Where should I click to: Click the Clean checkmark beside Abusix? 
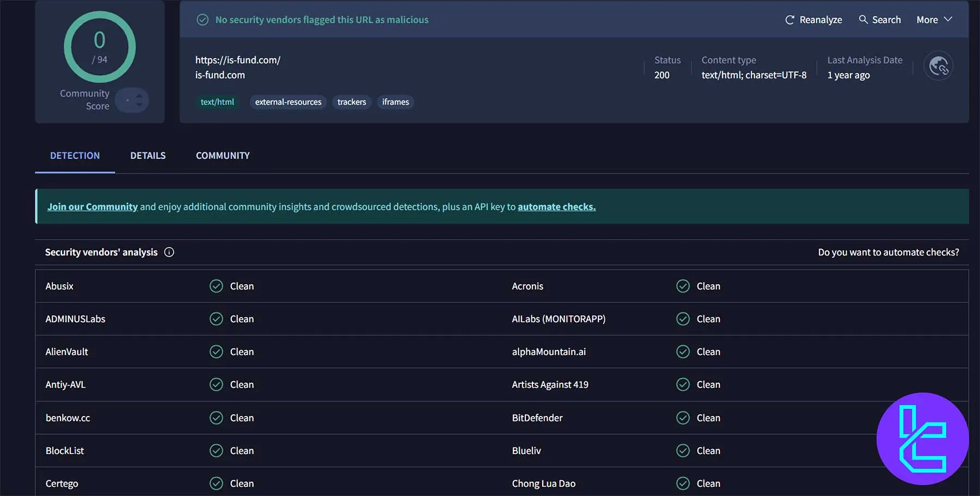[x=216, y=286]
